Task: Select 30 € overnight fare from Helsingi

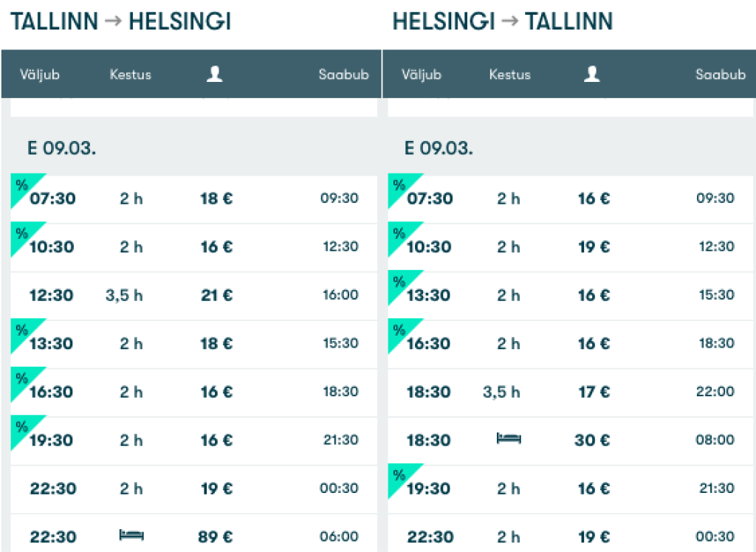Action: click(592, 440)
